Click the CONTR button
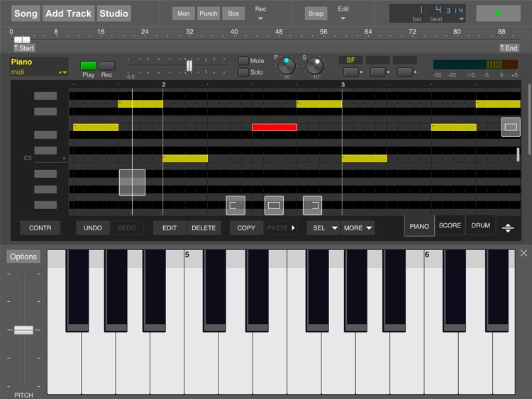The height and width of the screenshot is (399, 532). click(x=40, y=227)
